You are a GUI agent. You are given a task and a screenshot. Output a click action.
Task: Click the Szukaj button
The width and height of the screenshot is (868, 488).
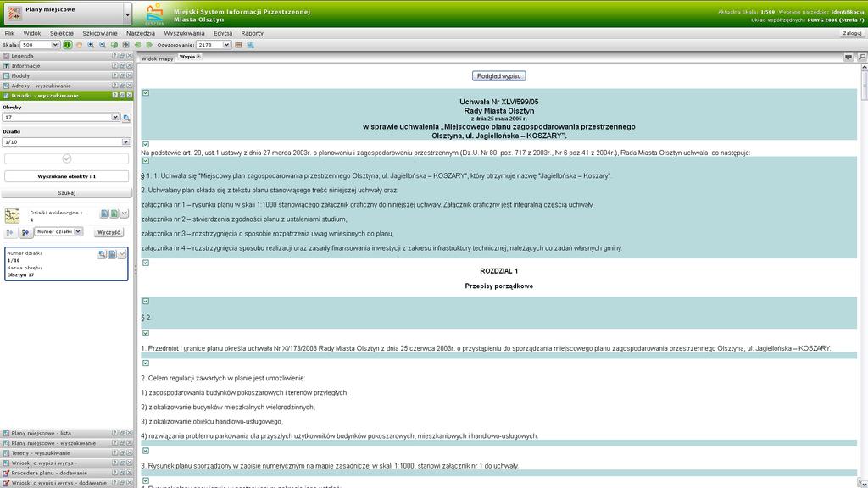66,193
